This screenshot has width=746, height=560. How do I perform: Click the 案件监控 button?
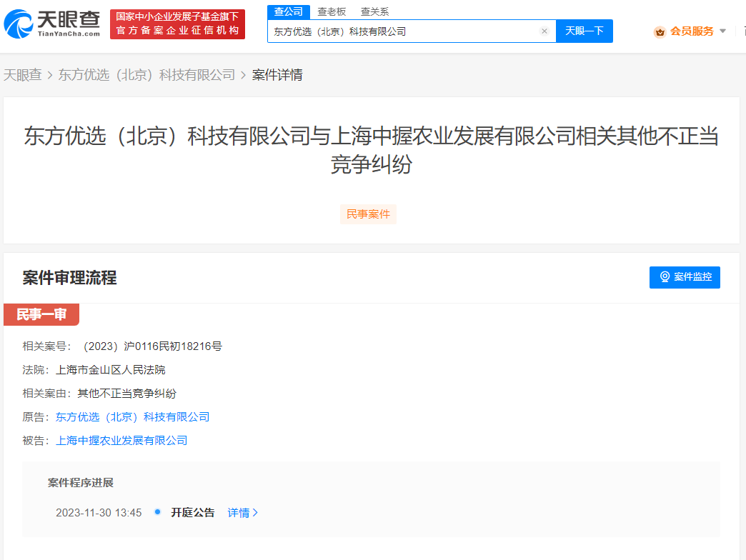tap(685, 277)
